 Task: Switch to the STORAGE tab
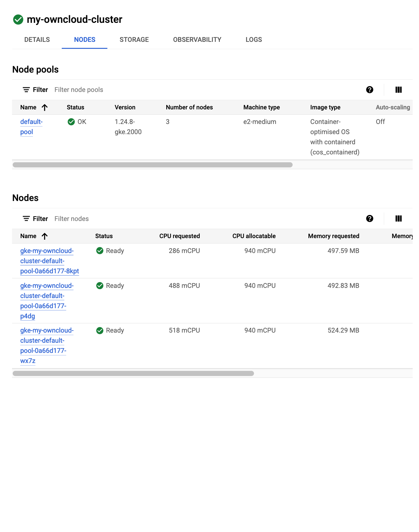134,40
